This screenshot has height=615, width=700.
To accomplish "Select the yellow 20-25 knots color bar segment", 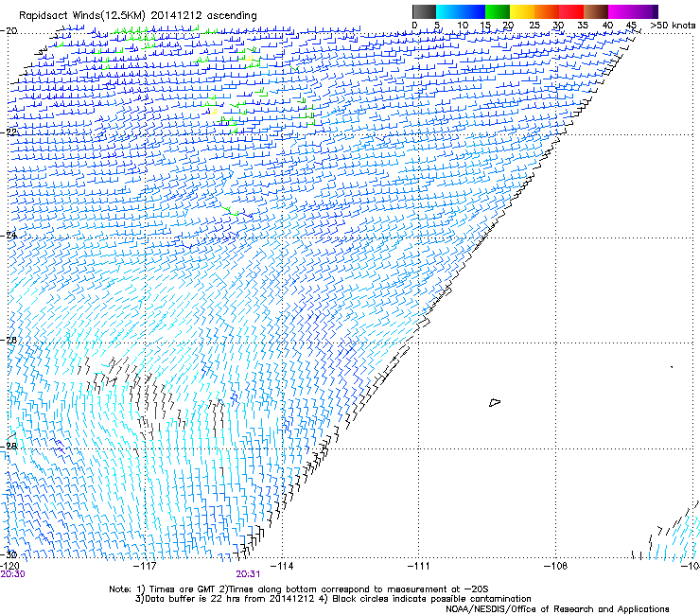I will tap(522, 11).
